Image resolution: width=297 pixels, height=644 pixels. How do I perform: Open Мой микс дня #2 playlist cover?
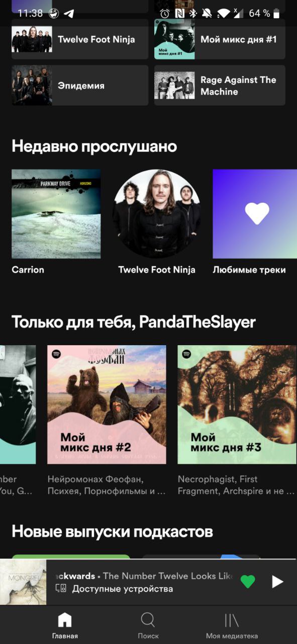pyautogui.click(x=107, y=405)
